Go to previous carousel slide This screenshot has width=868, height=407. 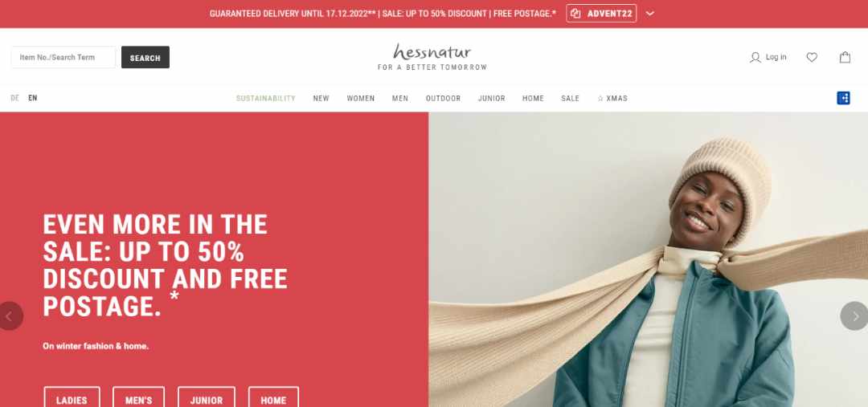tap(10, 316)
